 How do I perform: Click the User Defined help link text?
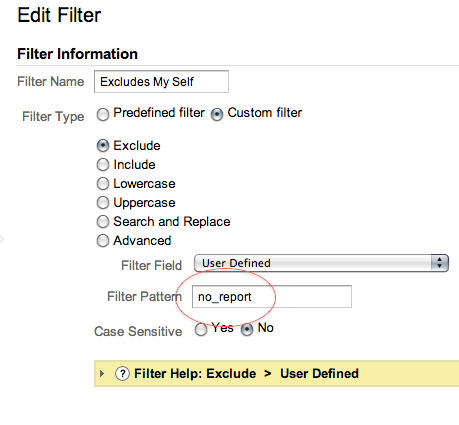(x=319, y=374)
